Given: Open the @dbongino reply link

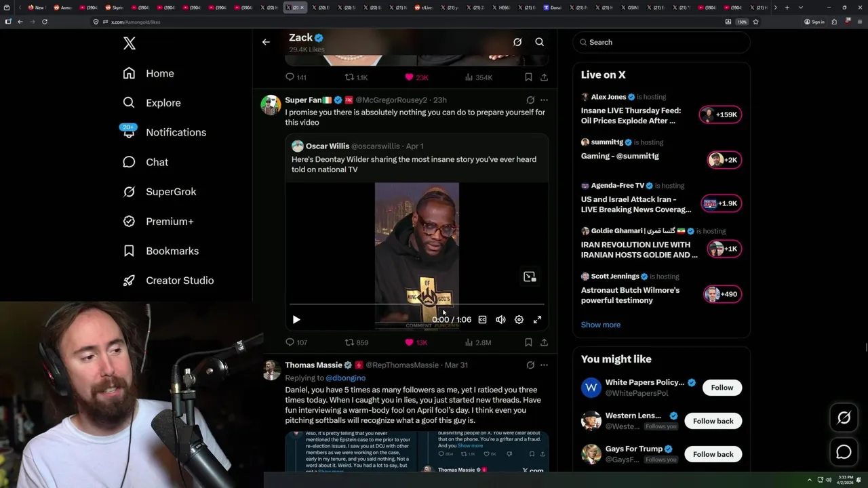Looking at the screenshot, I should coord(345,378).
